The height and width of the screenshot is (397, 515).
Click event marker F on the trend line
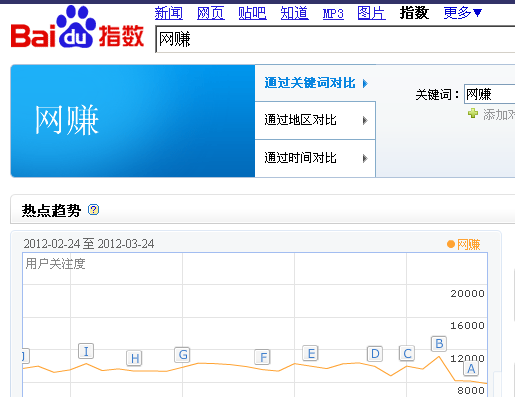point(262,357)
